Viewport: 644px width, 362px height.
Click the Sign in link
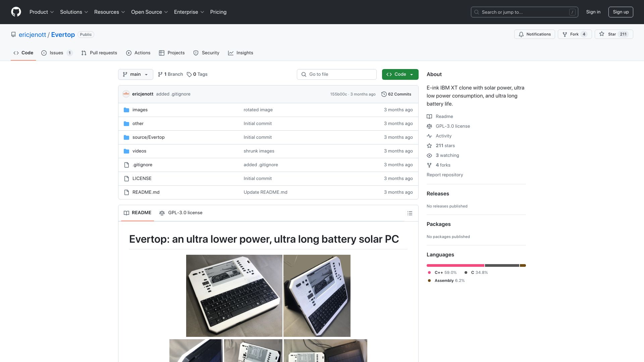(x=593, y=12)
